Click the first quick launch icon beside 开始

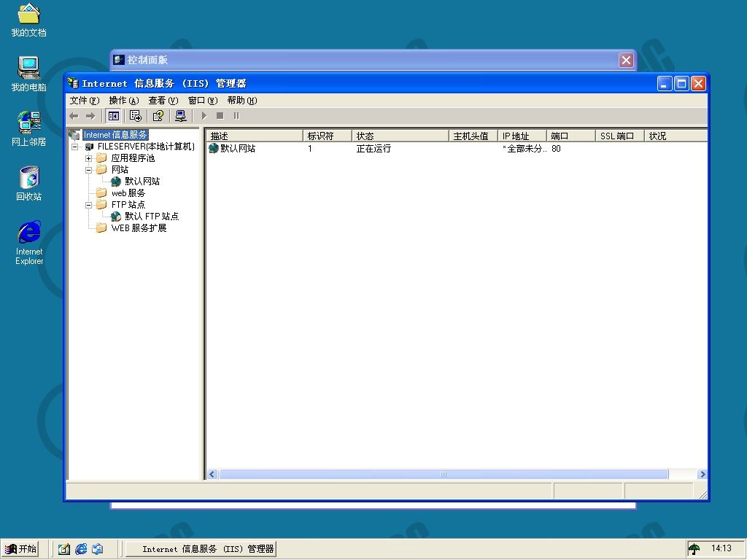coord(64,549)
